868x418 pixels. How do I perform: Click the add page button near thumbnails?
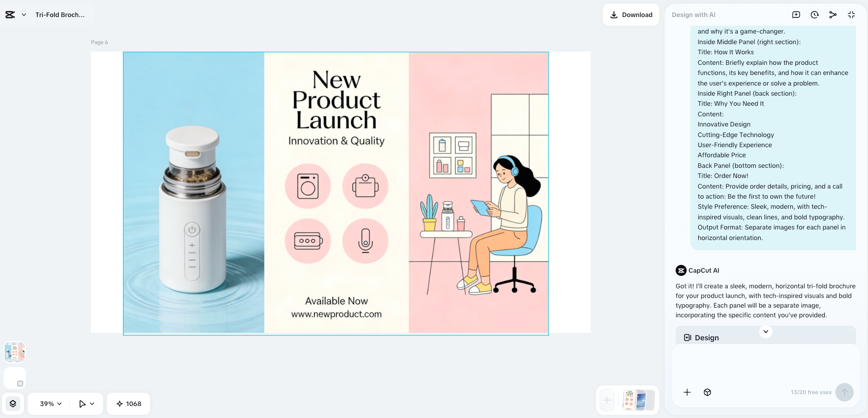[607, 400]
